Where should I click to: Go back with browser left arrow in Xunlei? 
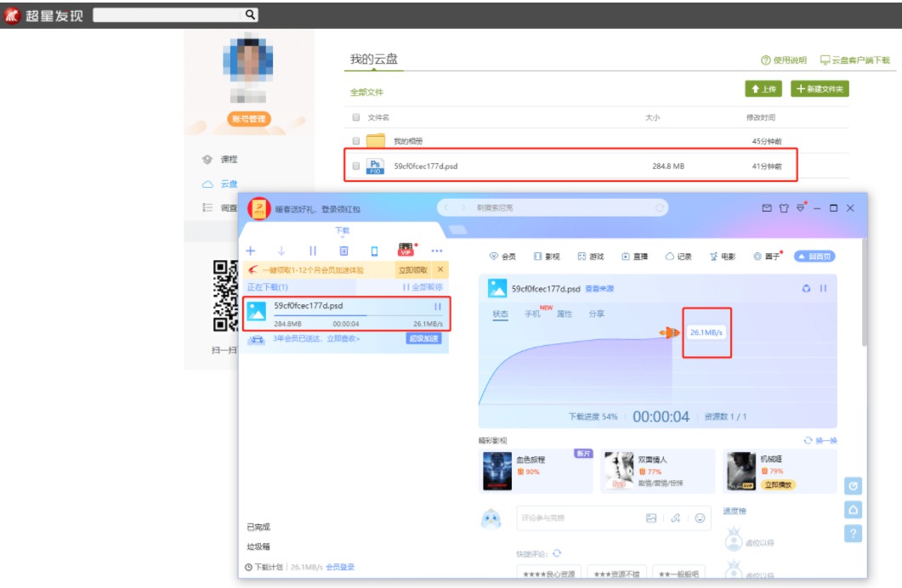445,207
